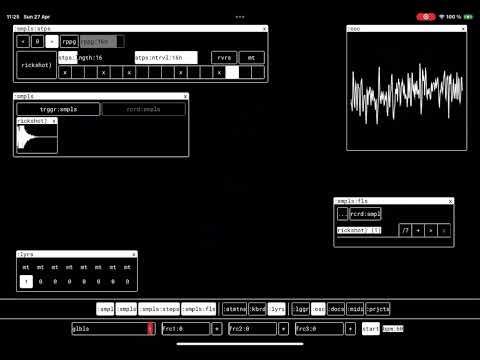Click the parent folder '..' button
Screen dimensions: 480x360
pyautogui.click(x=342, y=214)
